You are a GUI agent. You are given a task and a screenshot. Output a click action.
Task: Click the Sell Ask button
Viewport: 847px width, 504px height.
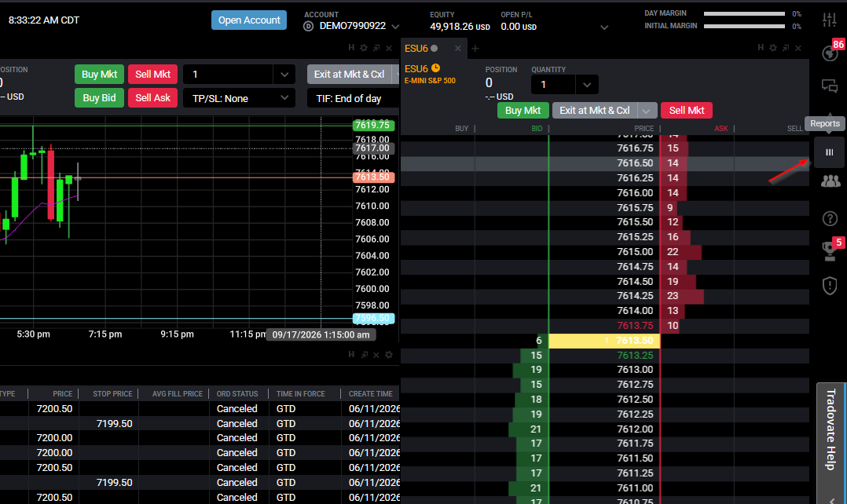pyautogui.click(x=153, y=97)
